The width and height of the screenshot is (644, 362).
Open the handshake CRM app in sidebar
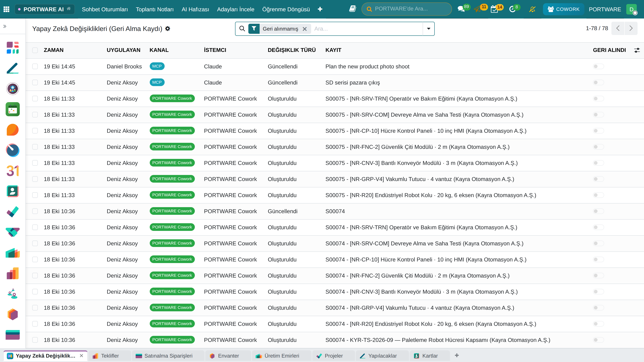(x=12, y=232)
